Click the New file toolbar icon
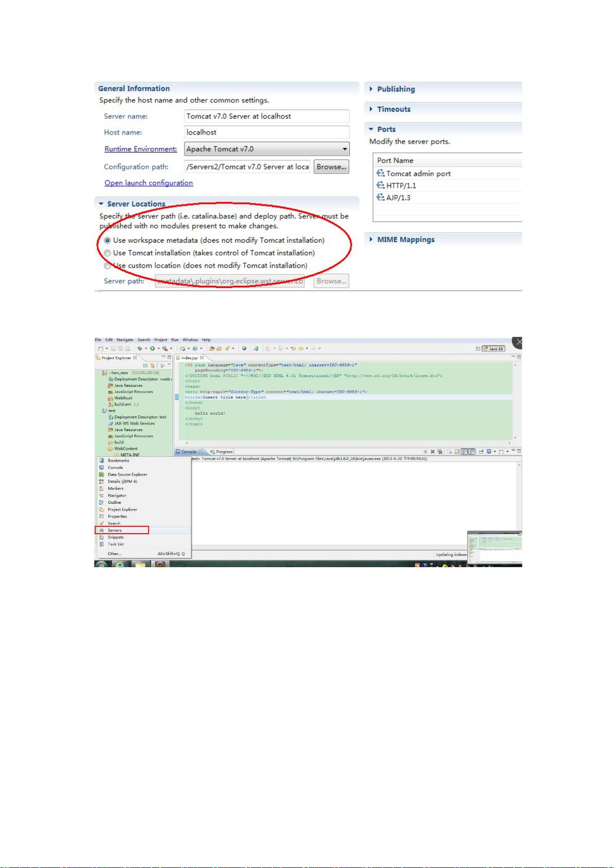 pyautogui.click(x=101, y=349)
